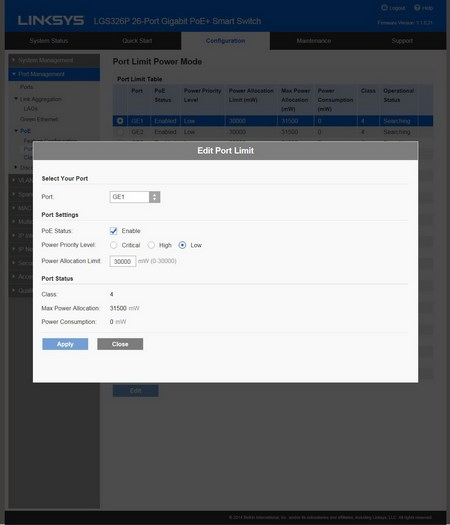Click the Close button in dialog

120,344
